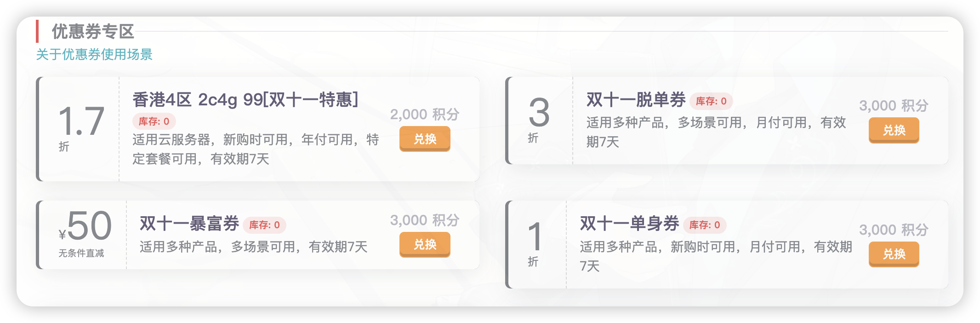Click the 双十一暴富券 coupon title

pyautogui.click(x=189, y=224)
